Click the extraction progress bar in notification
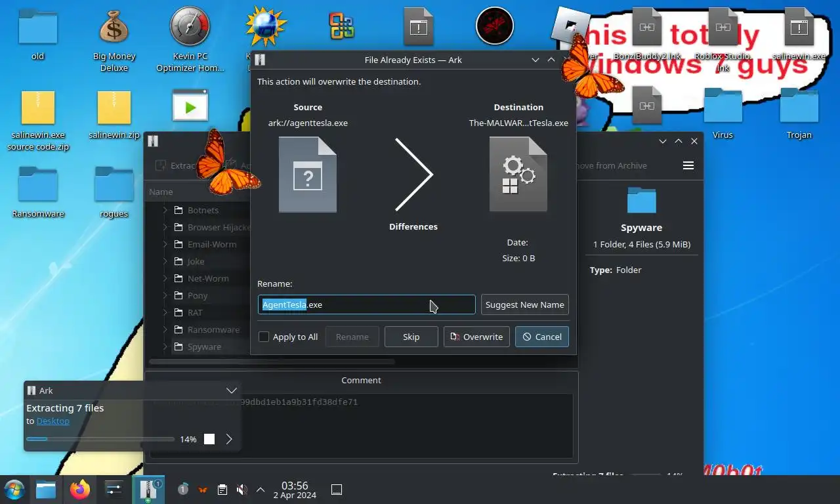The width and height of the screenshot is (840, 504). coord(100,439)
